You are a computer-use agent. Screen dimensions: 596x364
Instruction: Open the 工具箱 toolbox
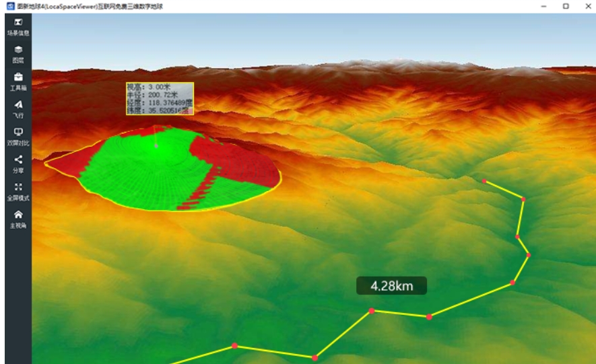18,81
